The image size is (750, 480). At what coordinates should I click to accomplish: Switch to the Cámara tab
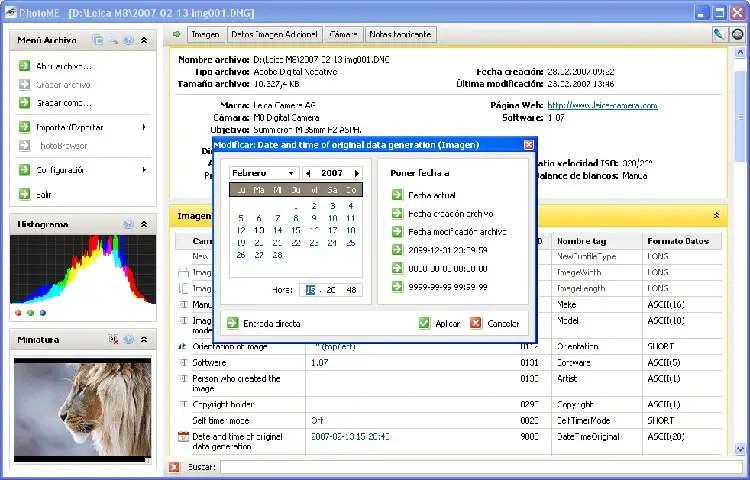tap(343, 34)
